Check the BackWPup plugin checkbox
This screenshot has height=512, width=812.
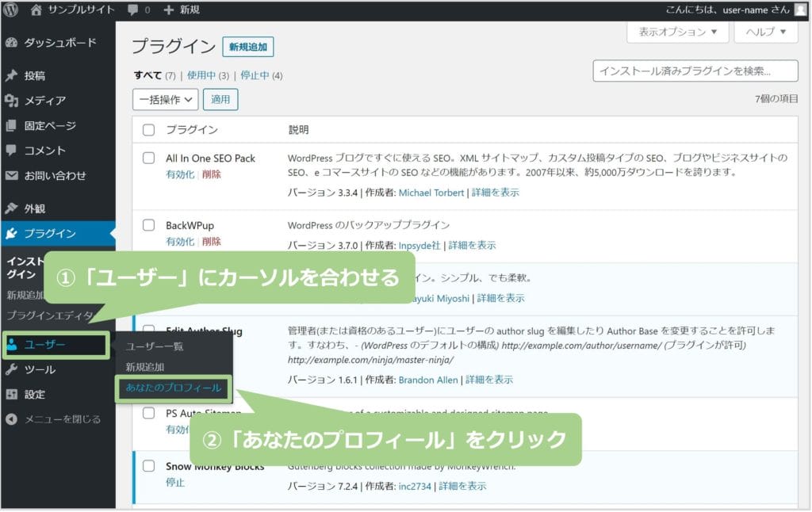[x=148, y=225]
